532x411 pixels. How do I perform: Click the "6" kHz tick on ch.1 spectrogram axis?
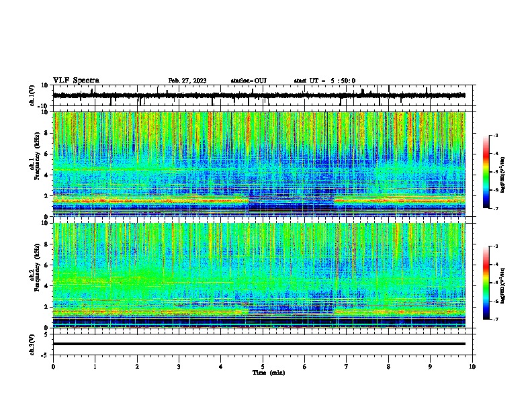point(46,154)
